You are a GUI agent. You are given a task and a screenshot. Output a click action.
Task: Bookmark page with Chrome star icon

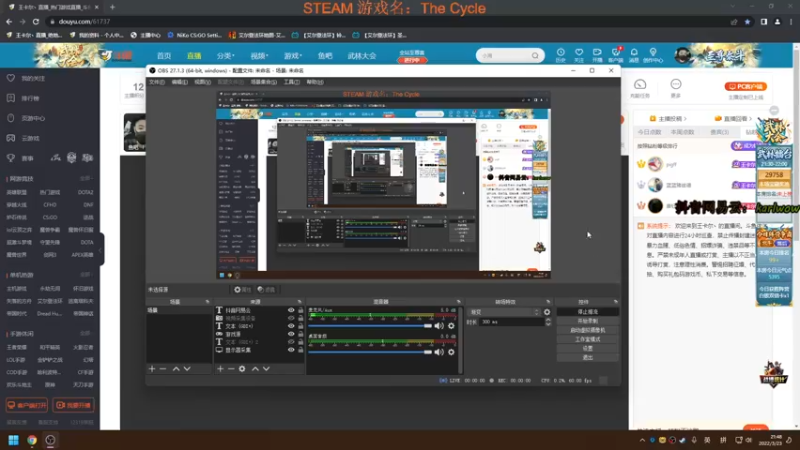(x=747, y=21)
